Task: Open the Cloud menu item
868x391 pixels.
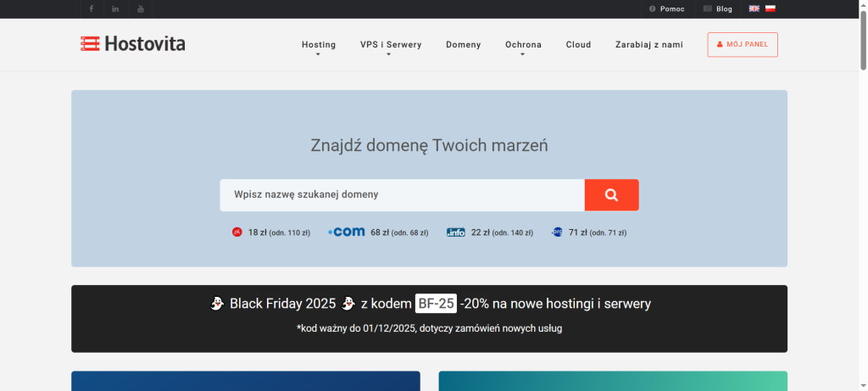Action: pos(578,45)
